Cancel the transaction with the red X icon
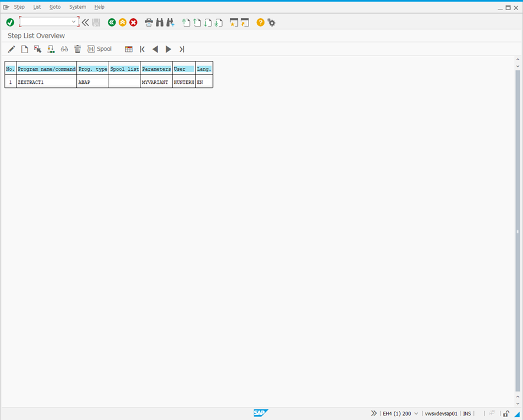Screen dimensions: 523x420 (x=133, y=22)
